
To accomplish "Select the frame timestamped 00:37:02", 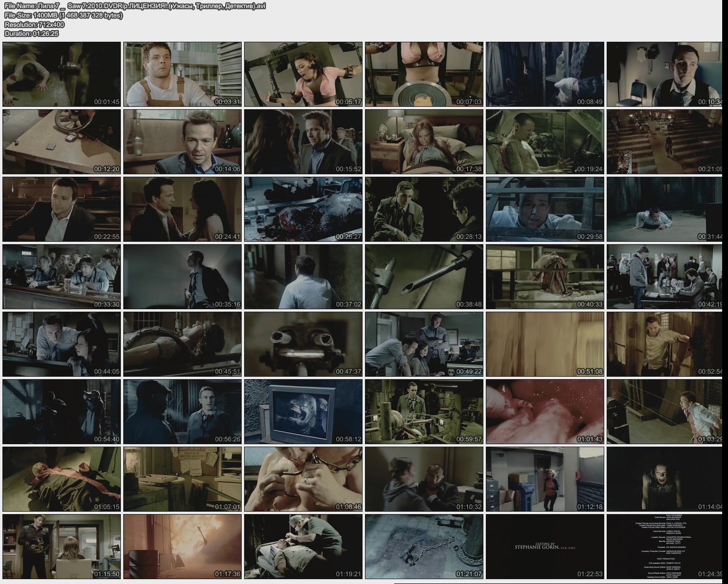I will tap(303, 277).
